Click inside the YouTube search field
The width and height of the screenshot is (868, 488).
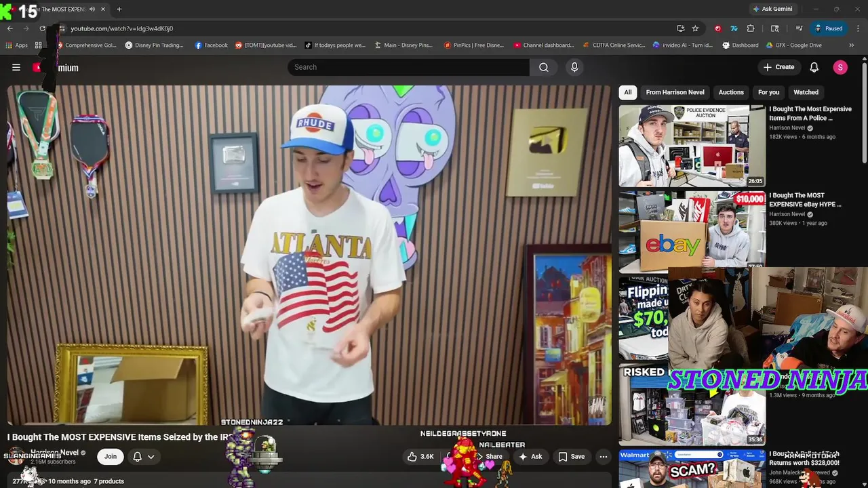click(408, 67)
